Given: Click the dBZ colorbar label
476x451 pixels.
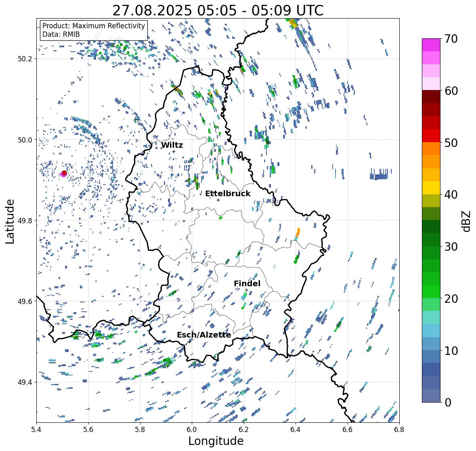Looking at the screenshot, I should (466, 221).
